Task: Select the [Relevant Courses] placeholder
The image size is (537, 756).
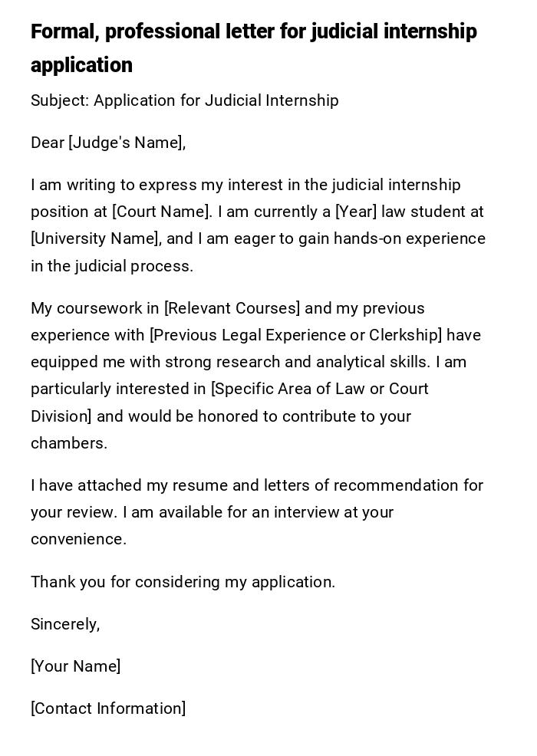Action: point(232,308)
